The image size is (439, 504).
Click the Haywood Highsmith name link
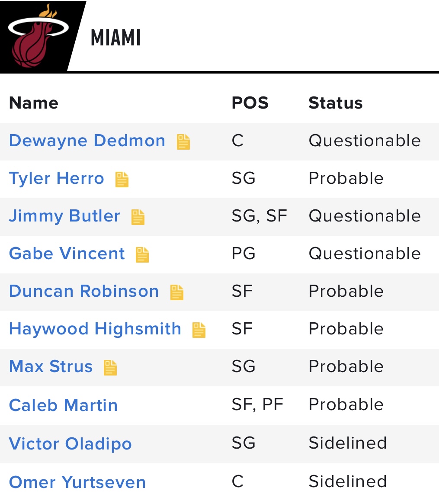tap(95, 329)
